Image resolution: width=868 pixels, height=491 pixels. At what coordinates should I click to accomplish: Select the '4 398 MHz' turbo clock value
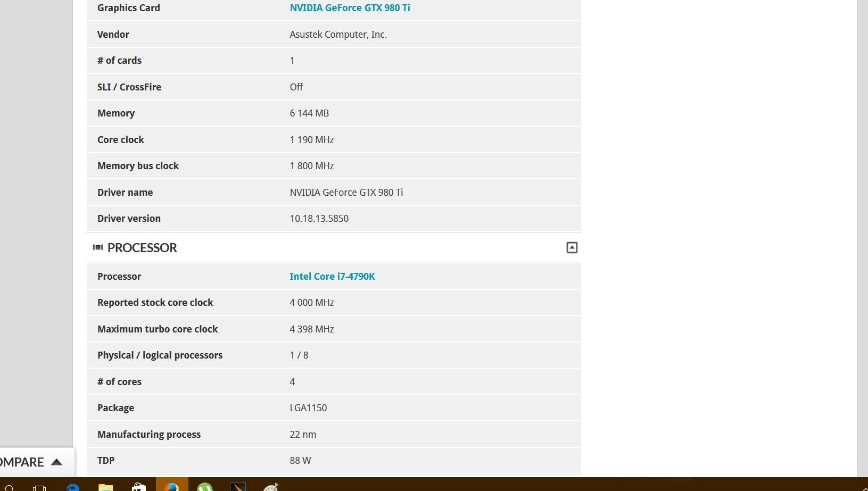pyautogui.click(x=311, y=329)
